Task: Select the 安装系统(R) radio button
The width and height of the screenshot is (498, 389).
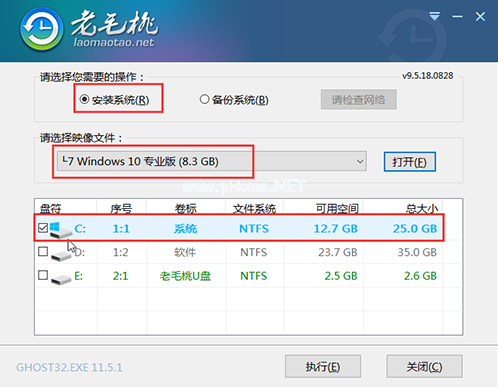Action: pos(84,99)
